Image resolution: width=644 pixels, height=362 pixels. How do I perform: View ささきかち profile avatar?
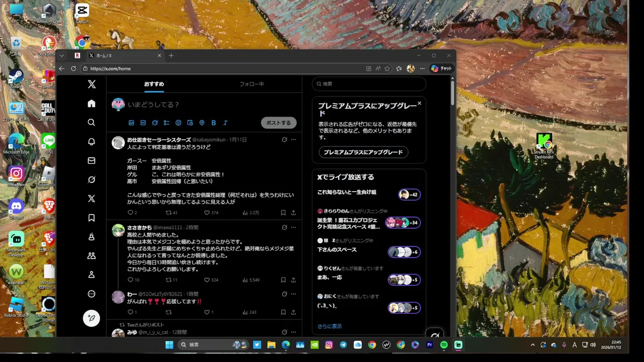click(118, 231)
